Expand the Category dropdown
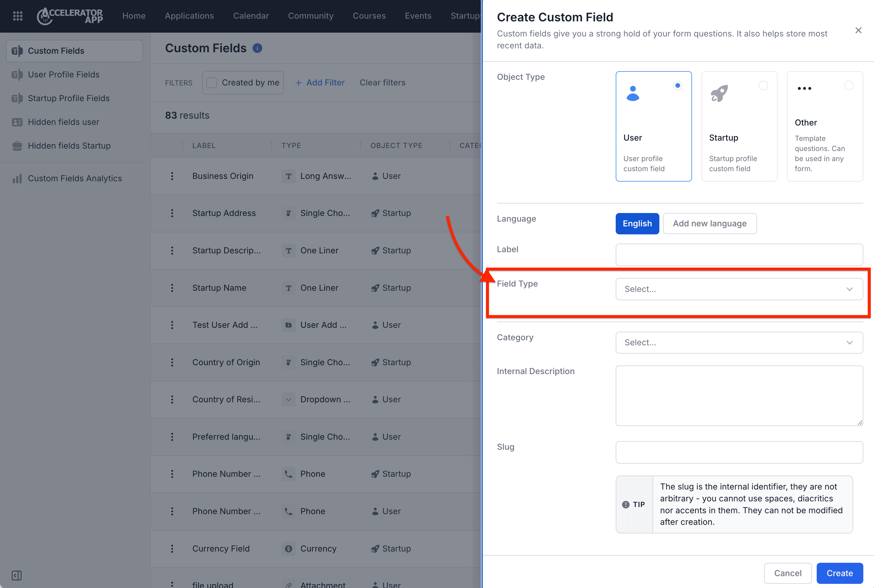874x588 pixels. point(739,343)
